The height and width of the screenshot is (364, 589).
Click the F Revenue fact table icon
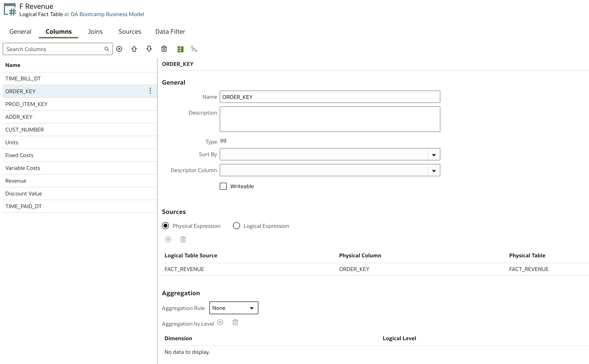pyautogui.click(x=10, y=10)
